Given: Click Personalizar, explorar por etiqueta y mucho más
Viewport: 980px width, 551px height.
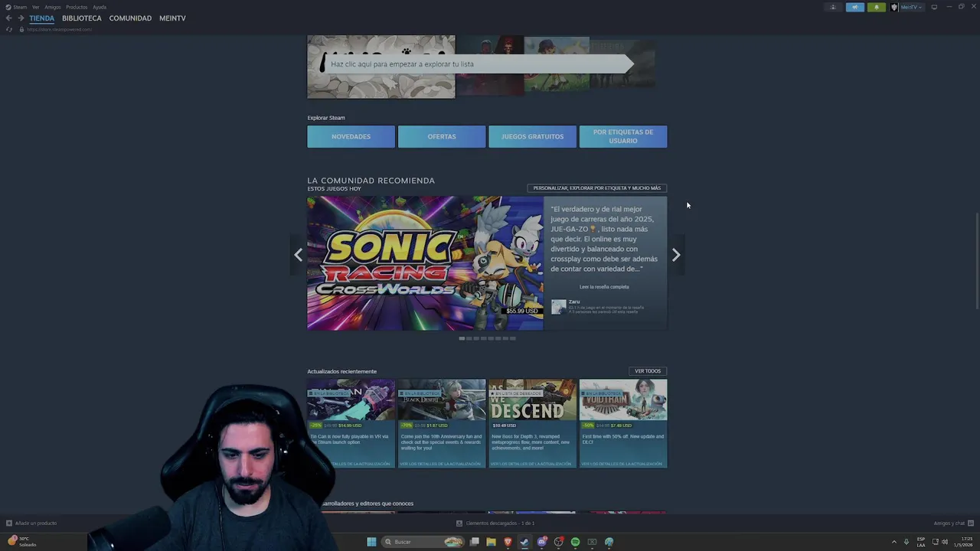Looking at the screenshot, I should [597, 188].
